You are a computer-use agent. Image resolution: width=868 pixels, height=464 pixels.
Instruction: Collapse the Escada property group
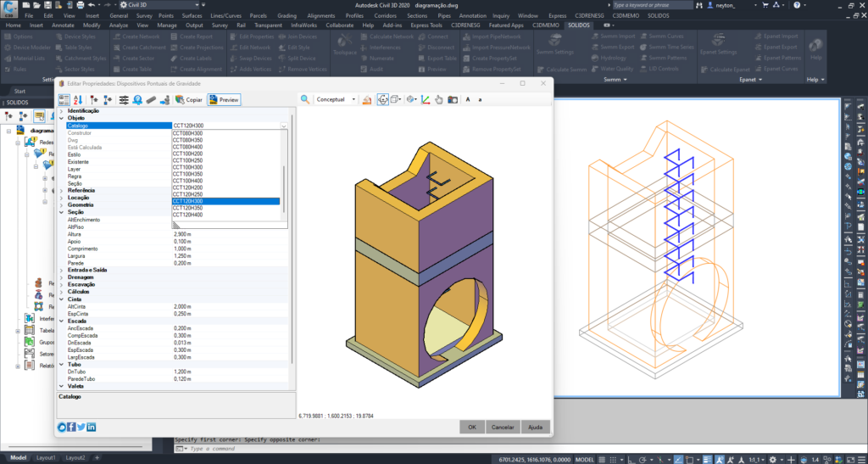point(61,321)
